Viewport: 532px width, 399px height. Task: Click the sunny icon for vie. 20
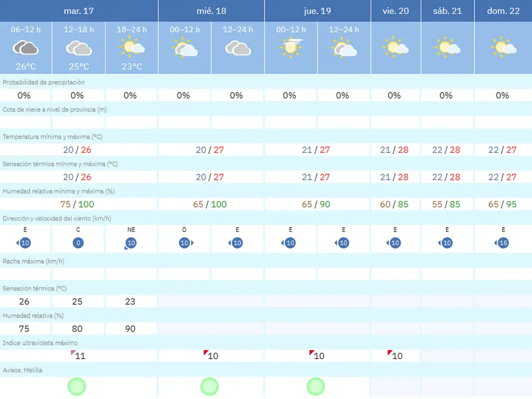pyautogui.click(x=396, y=47)
